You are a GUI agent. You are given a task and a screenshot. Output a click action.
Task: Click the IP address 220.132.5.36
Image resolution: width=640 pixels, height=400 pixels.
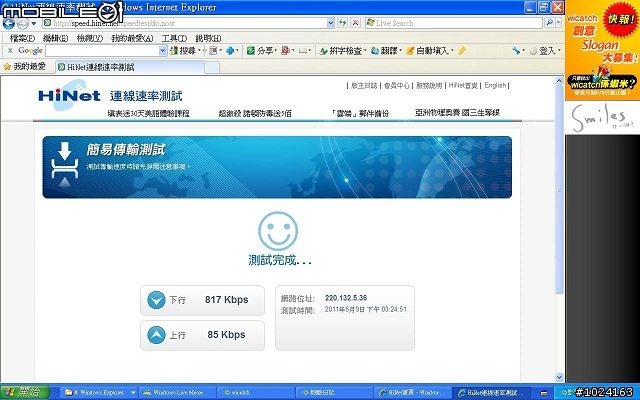(x=346, y=298)
